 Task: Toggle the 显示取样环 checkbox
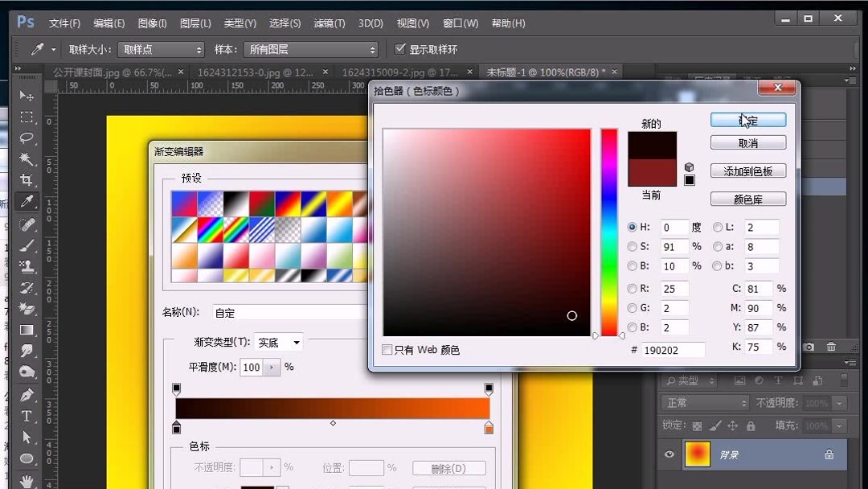point(400,49)
